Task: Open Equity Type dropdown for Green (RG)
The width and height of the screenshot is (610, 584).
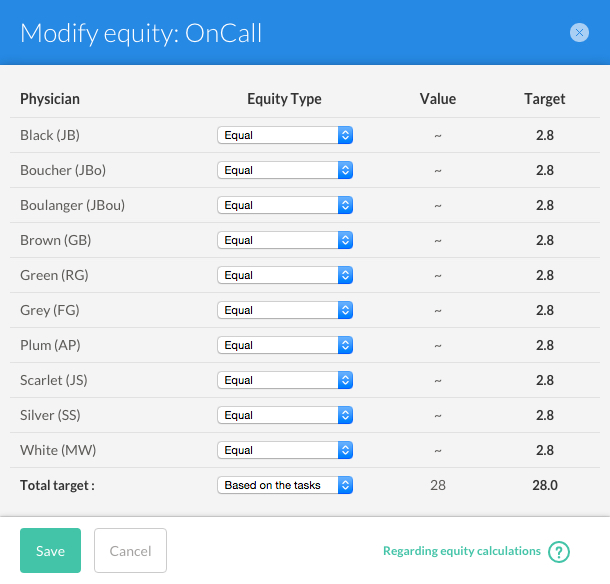Action: [285, 275]
